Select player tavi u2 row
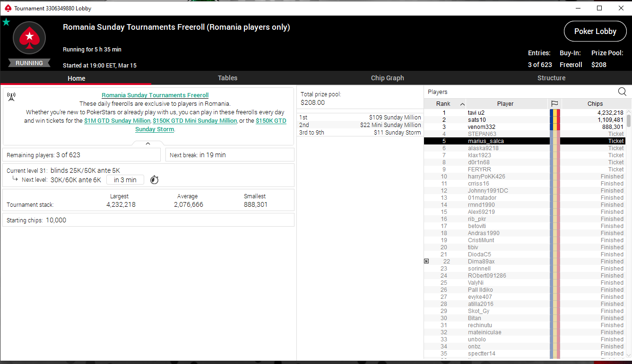Screen dimensions: 632x364 coord(525,113)
